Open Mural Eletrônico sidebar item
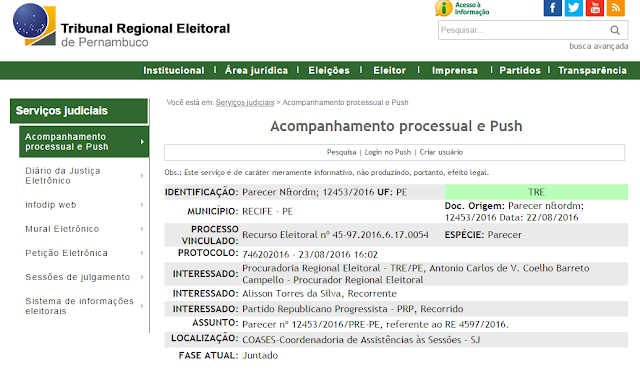This screenshot has height=371, width=640. 62,229
